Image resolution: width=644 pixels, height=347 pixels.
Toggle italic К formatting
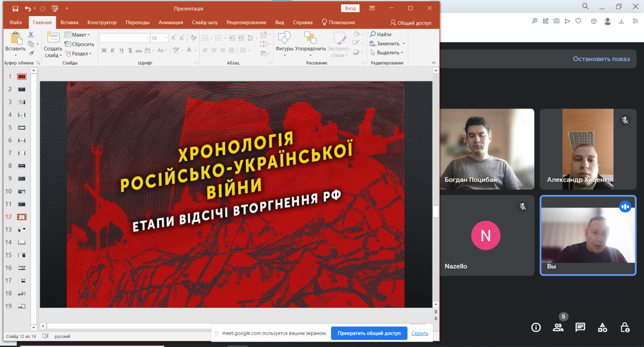(113, 50)
